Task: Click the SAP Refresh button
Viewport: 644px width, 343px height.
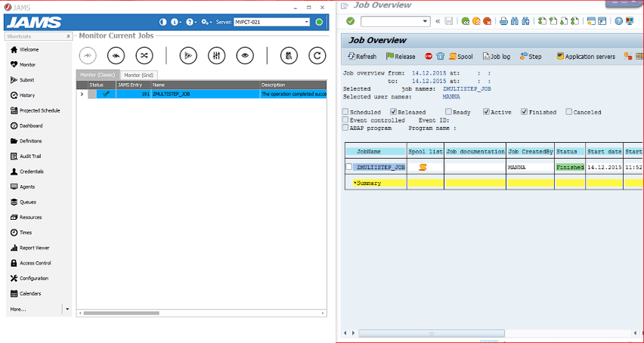Action: pos(361,56)
